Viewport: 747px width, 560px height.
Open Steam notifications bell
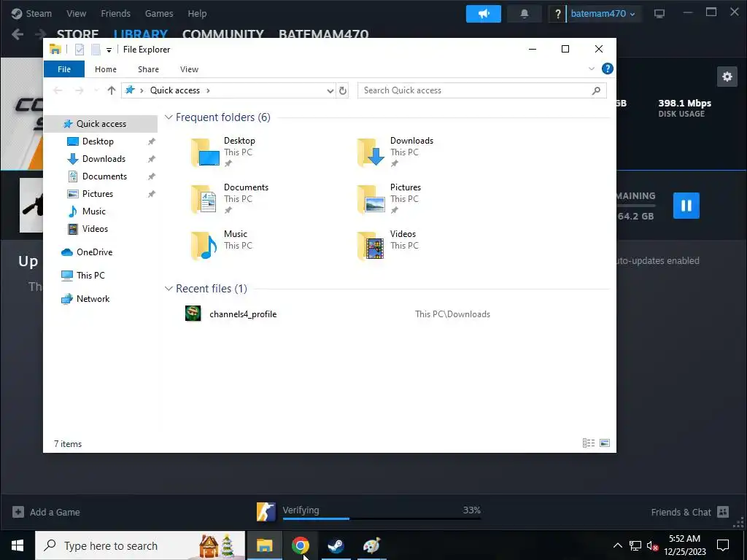click(x=524, y=14)
